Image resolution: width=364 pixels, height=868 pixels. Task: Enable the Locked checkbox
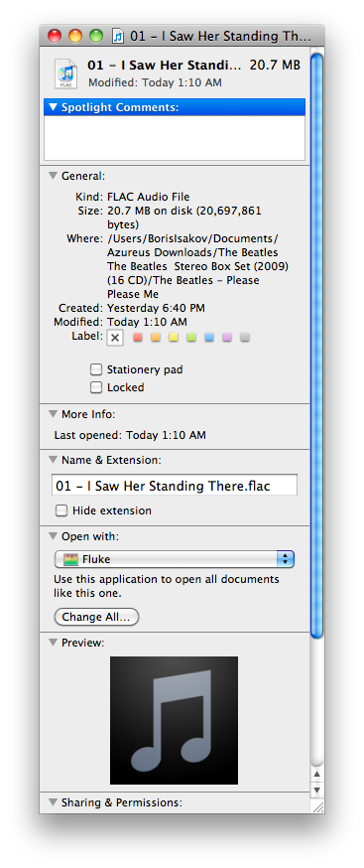pyautogui.click(x=96, y=387)
